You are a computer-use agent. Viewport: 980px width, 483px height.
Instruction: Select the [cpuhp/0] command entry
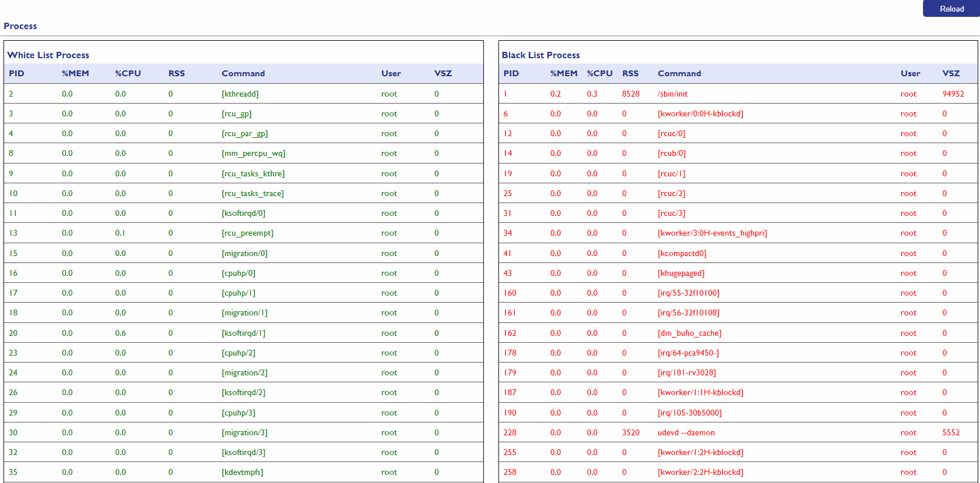tap(238, 274)
